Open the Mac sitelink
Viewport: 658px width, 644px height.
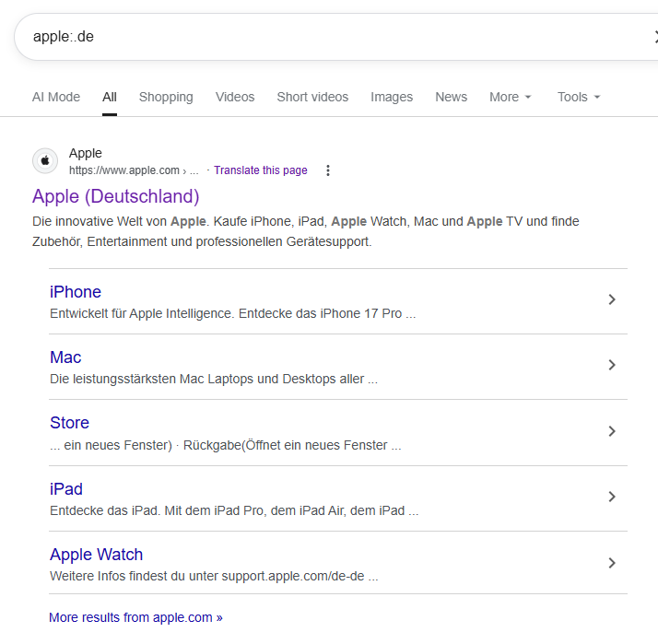tap(65, 357)
